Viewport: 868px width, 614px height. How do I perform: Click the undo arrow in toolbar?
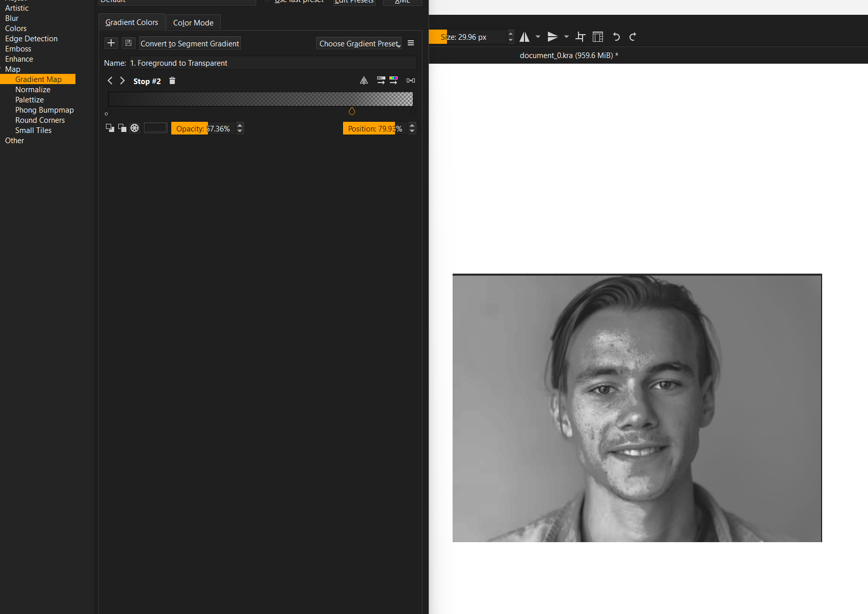tap(616, 37)
